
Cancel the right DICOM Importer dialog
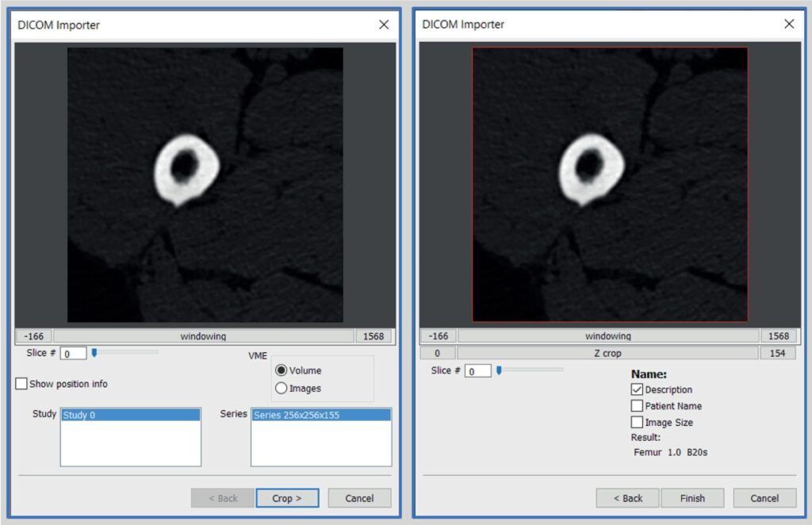764,498
